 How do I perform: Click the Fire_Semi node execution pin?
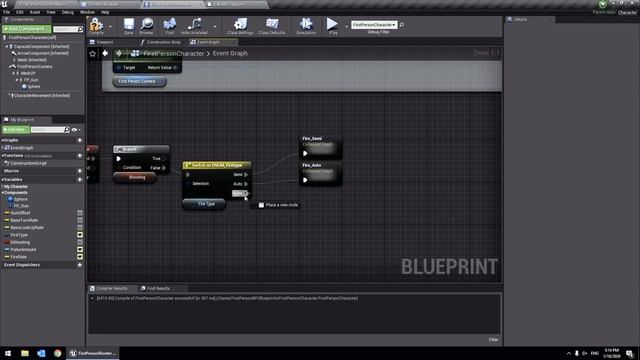point(305,153)
